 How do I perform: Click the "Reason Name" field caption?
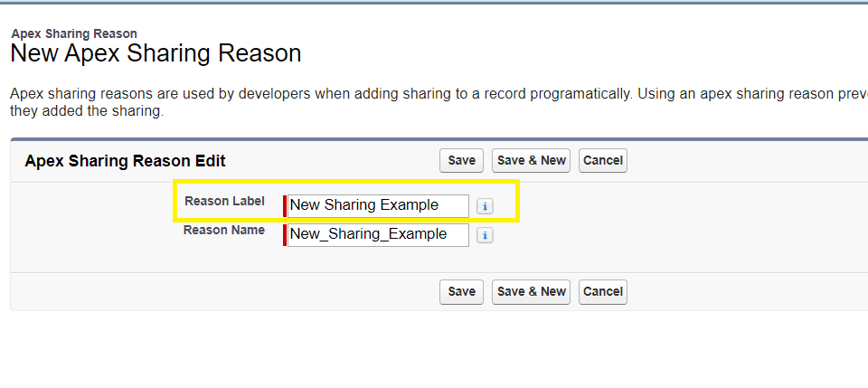click(x=223, y=230)
